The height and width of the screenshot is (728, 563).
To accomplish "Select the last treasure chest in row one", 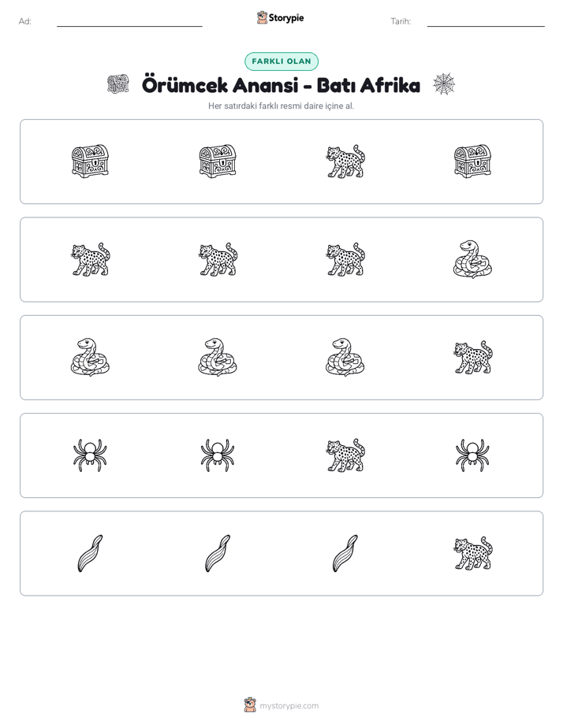I will pyautogui.click(x=472, y=161).
